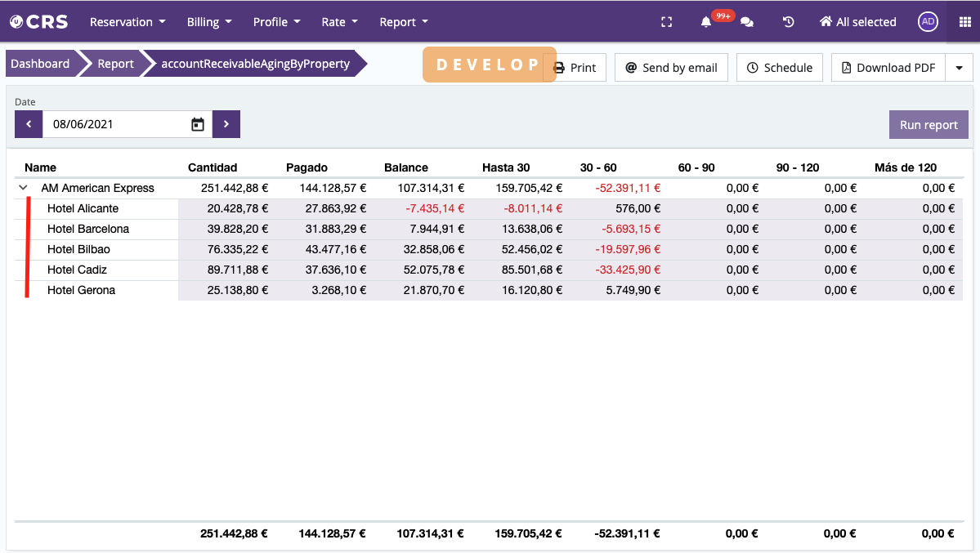
Task: Click the Send by email button
Action: (671, 68)
